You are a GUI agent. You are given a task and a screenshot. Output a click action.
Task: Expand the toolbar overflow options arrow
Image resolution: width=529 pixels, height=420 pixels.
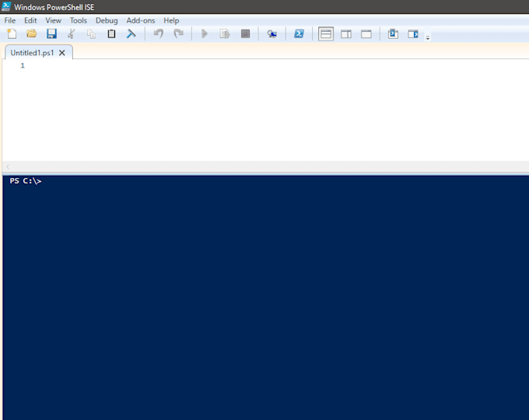pos(428,38)
